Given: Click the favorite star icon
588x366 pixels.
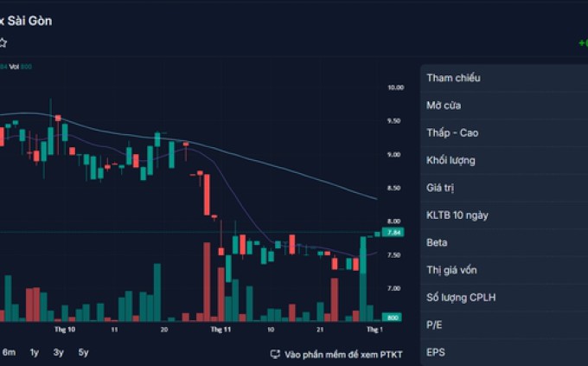Looking at the screenshot, I should (x=3, y=42).
